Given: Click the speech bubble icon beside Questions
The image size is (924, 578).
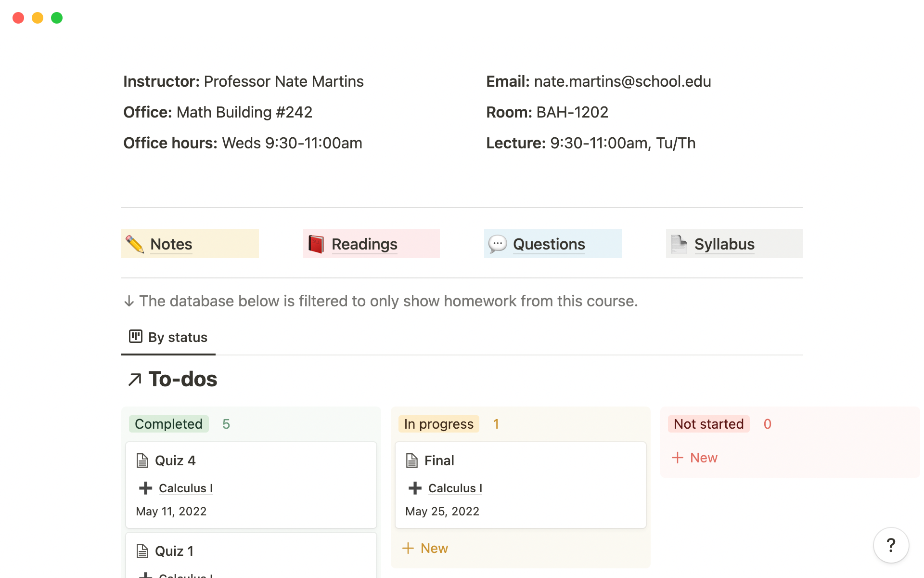Looking at the screenshot, I should point(498,244).
